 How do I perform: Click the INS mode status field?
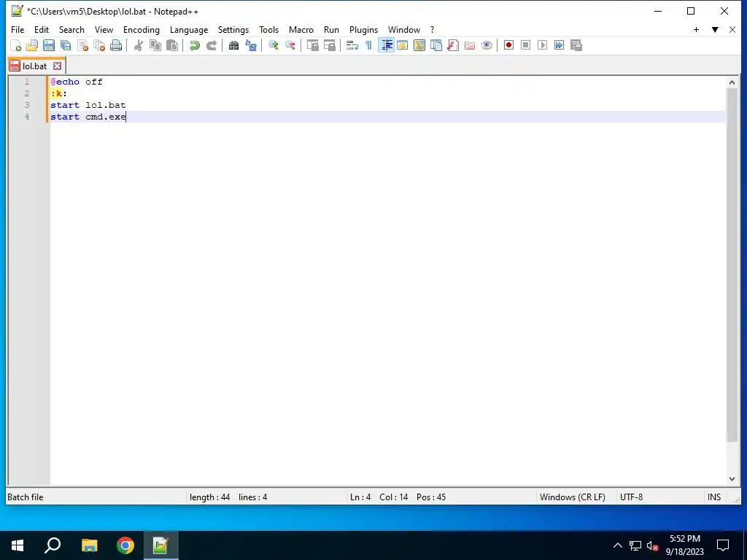point(713,497)
